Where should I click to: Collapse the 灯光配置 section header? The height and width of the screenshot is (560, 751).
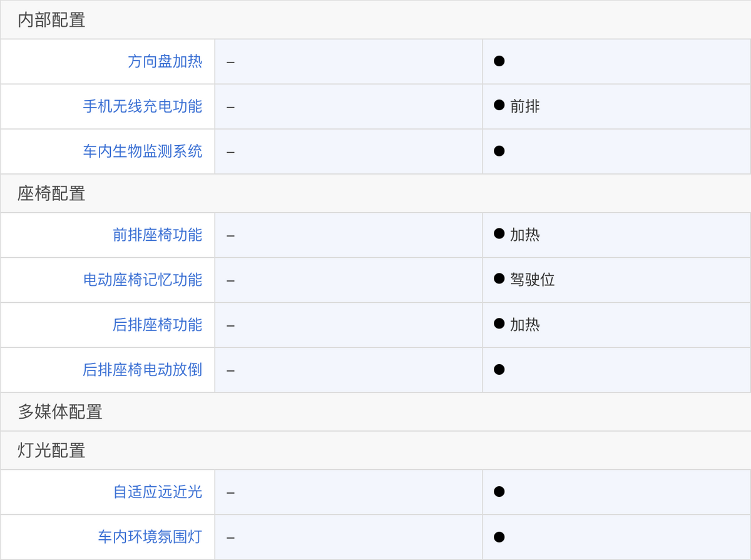(x=375, y=451)
